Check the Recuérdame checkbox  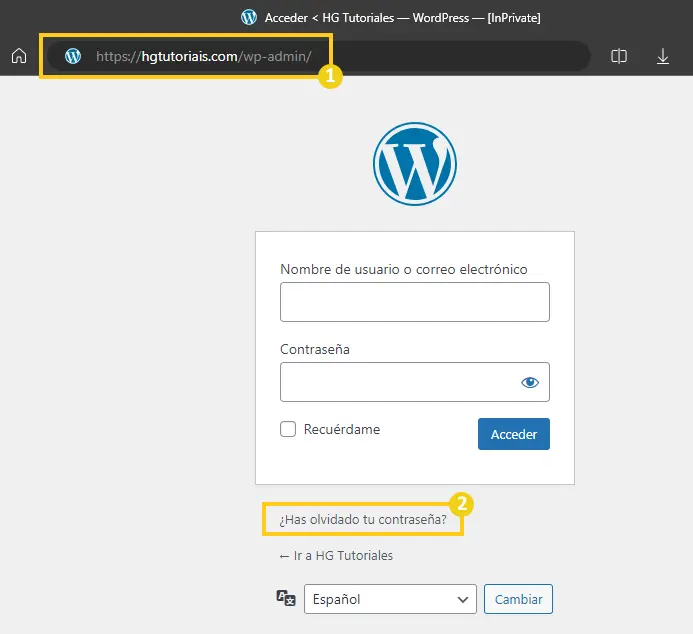pyautogui.click(x=288, y=429)
